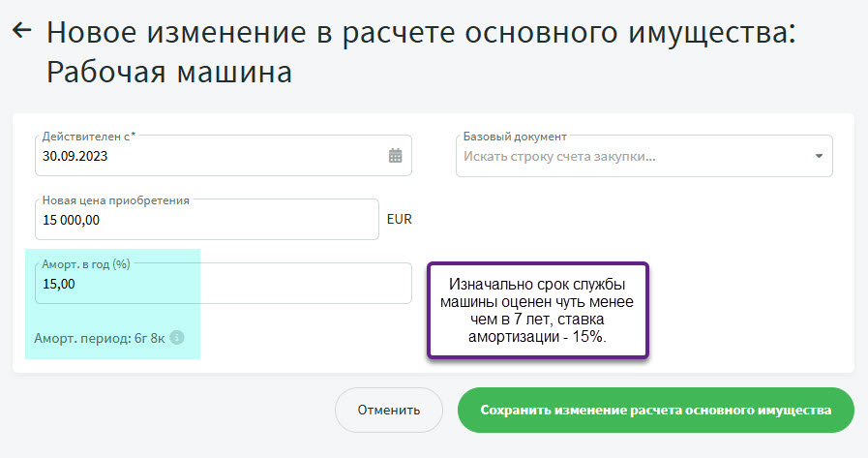Click the EUR currency label
Viewport: 868px width, 458px height.
click(399, 219)
